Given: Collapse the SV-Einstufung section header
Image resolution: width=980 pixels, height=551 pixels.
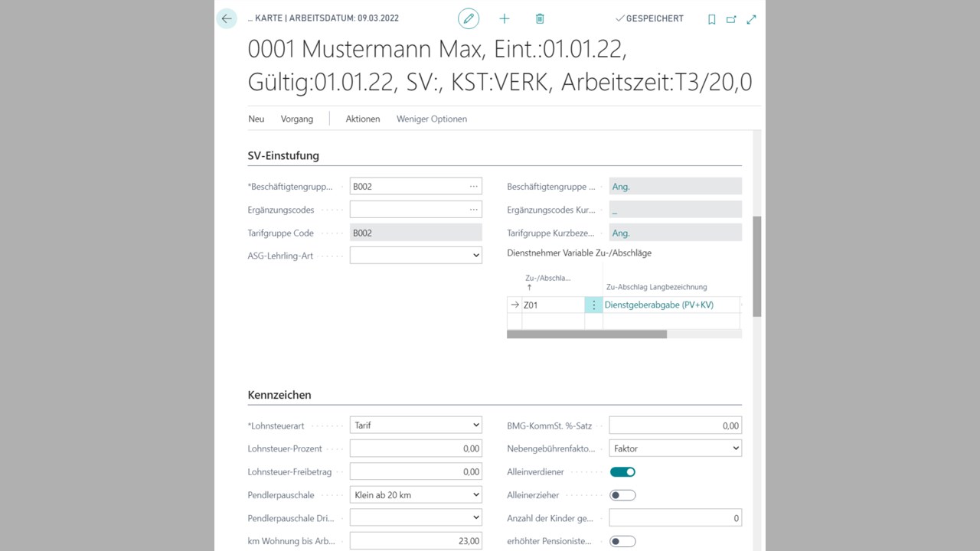Looking at the screenshot, I should [283, 155].
